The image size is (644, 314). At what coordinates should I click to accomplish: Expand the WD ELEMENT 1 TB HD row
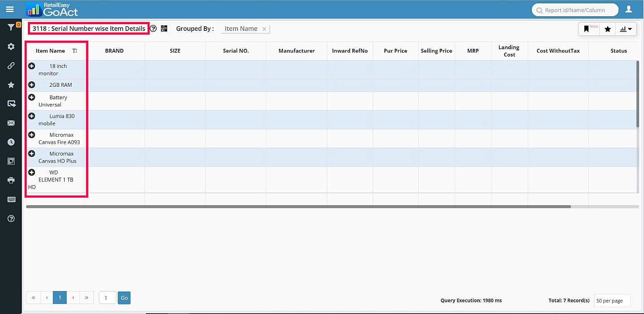(32, 172)
